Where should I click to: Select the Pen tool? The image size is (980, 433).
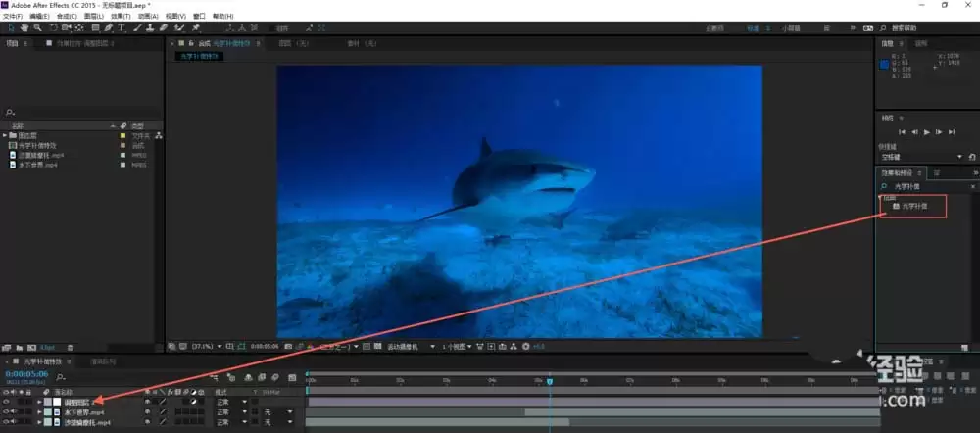point(109,27)
